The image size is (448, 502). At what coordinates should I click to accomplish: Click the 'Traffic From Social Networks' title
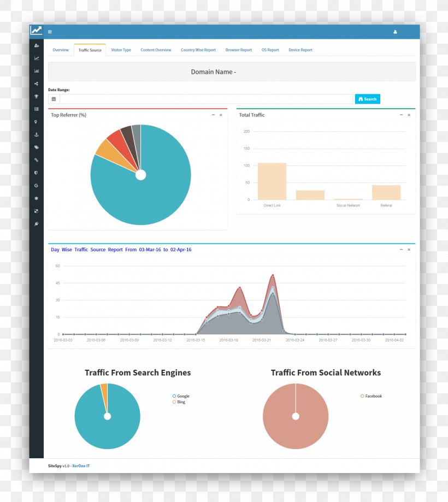(x=326, y=373)
